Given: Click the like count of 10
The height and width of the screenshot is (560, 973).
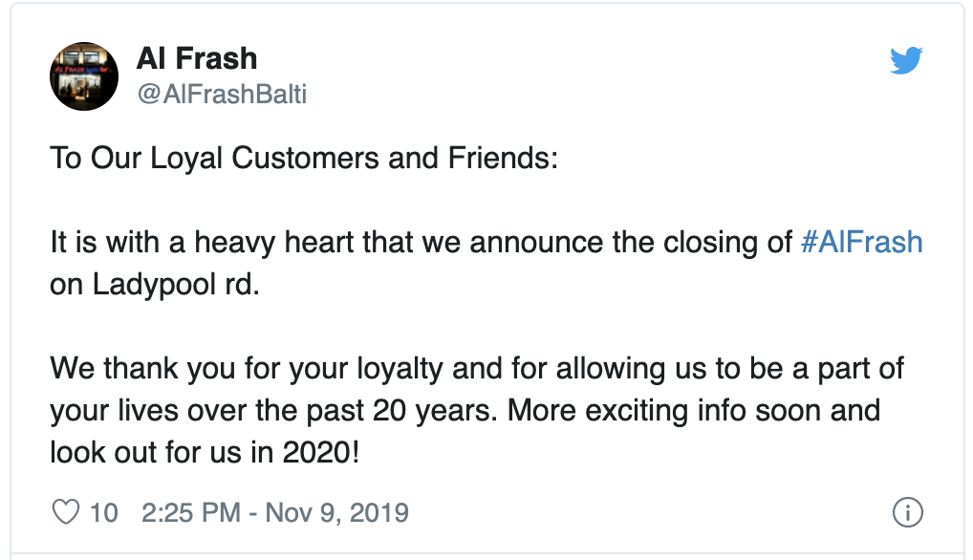Looking at the screenshot, I should pos(103,512).
